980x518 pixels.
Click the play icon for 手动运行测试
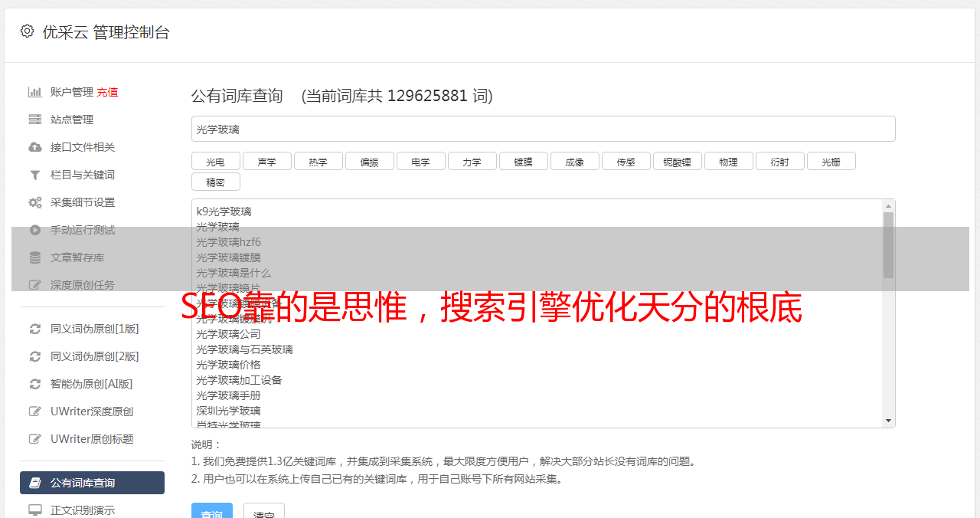[35, 230]
